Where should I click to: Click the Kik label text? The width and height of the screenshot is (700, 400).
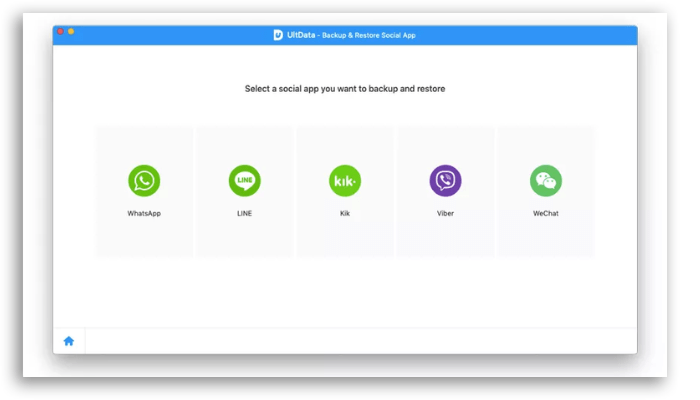click(x=345, y=213)
